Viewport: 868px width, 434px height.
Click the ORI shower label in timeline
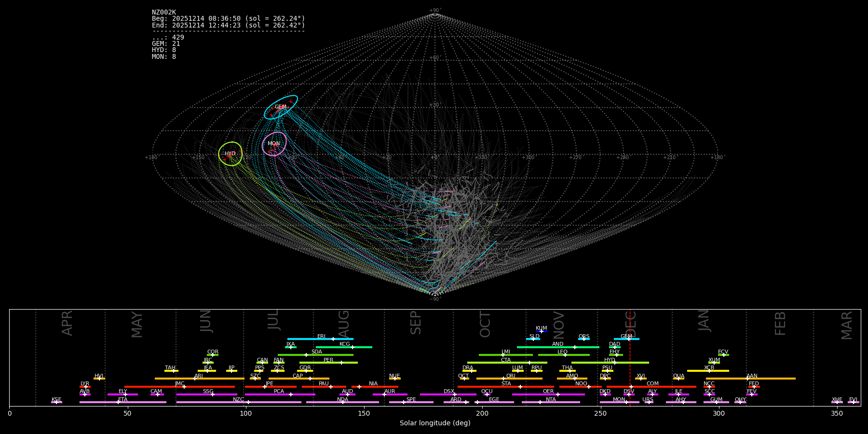(x=511, y=376)
